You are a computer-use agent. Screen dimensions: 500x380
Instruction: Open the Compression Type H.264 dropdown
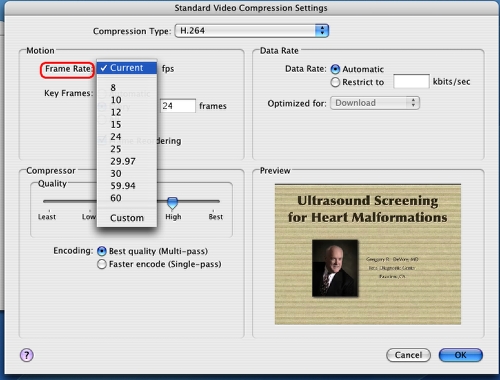coord(252,31)
